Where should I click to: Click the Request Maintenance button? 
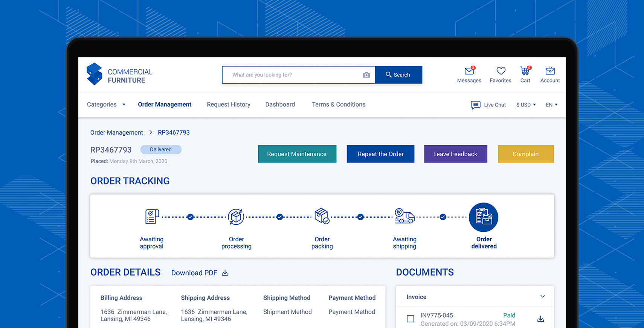(297, 154)
